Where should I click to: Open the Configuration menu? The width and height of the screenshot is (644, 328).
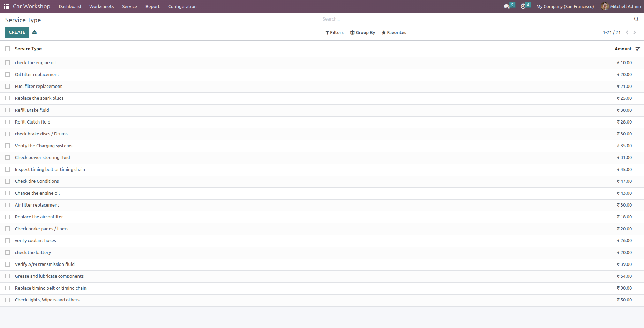(x=182, y=6)
